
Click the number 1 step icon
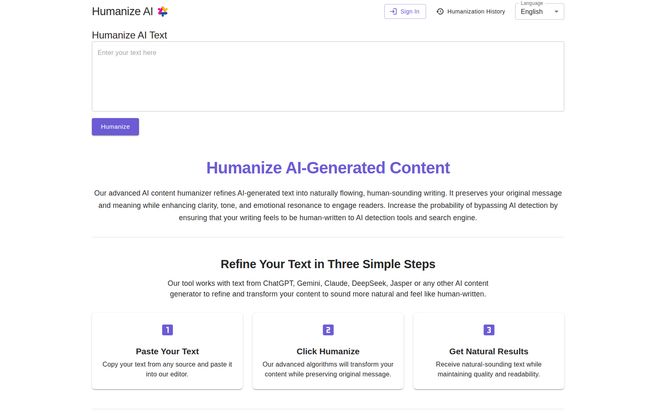(167, 330)
